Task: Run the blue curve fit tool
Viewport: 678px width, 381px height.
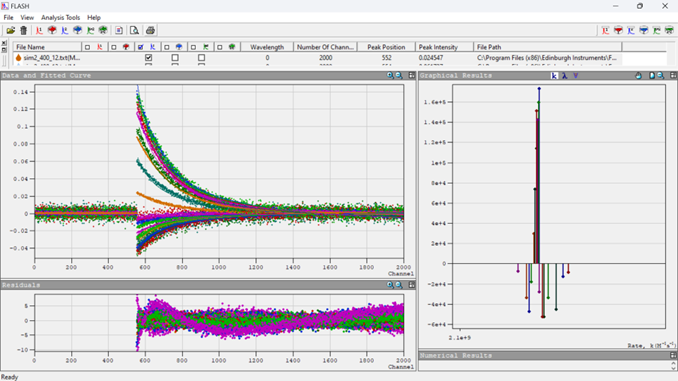Action: pos(65,30)
